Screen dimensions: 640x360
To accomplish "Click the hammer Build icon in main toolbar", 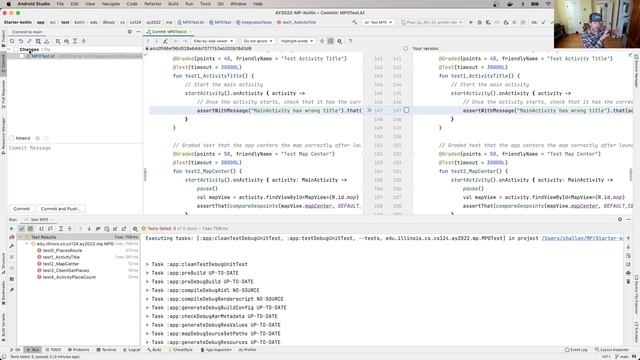I will point(355,22).
